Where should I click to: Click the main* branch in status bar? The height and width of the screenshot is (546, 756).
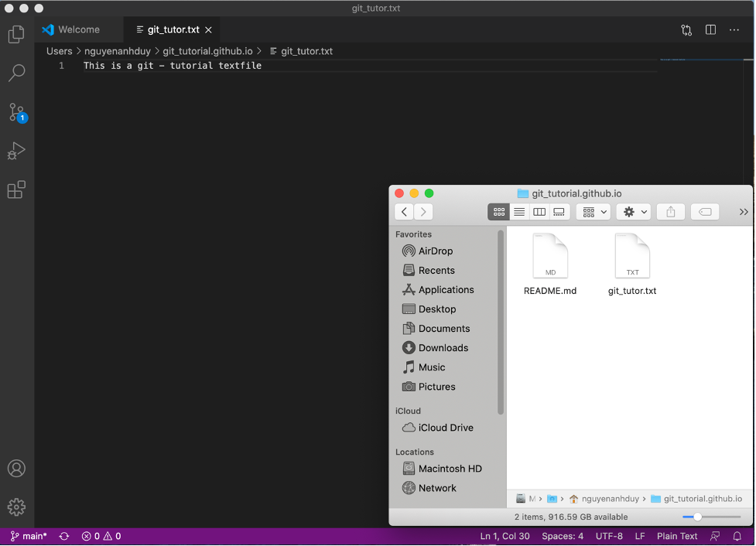(29, 536)
